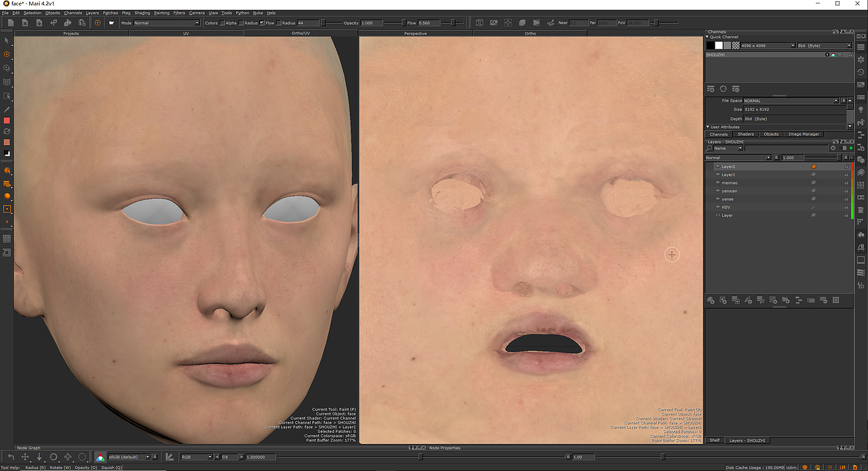
Task: Open the File Space NORMAL dropdown
Action: [x=791, y=100]
